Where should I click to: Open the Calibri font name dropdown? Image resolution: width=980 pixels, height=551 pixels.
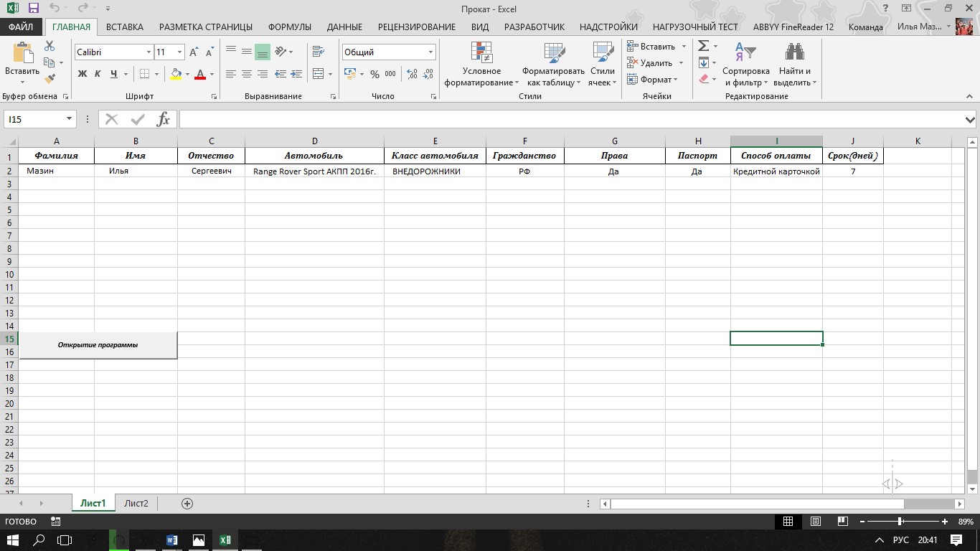pyautogui.click(x=149, y=52)
